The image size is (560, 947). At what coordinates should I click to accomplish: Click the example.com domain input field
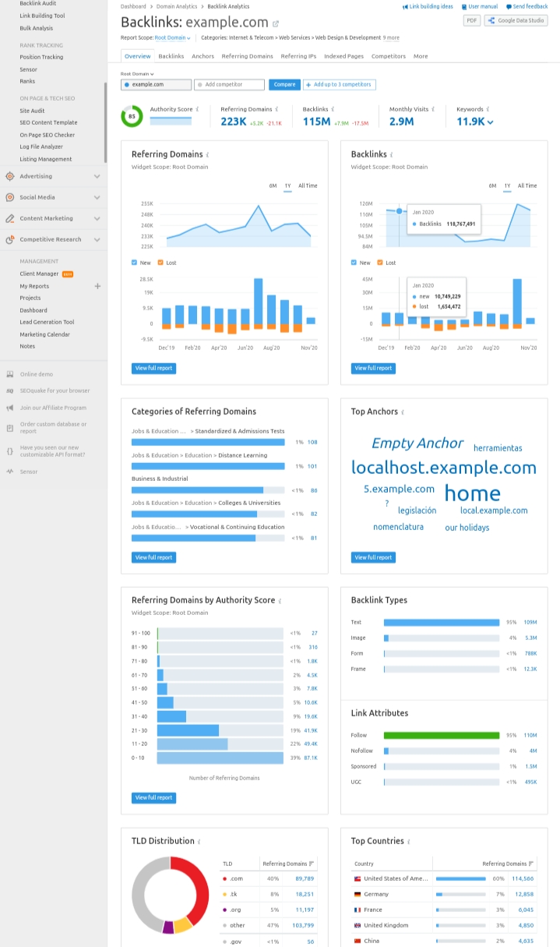click(156, 84)
